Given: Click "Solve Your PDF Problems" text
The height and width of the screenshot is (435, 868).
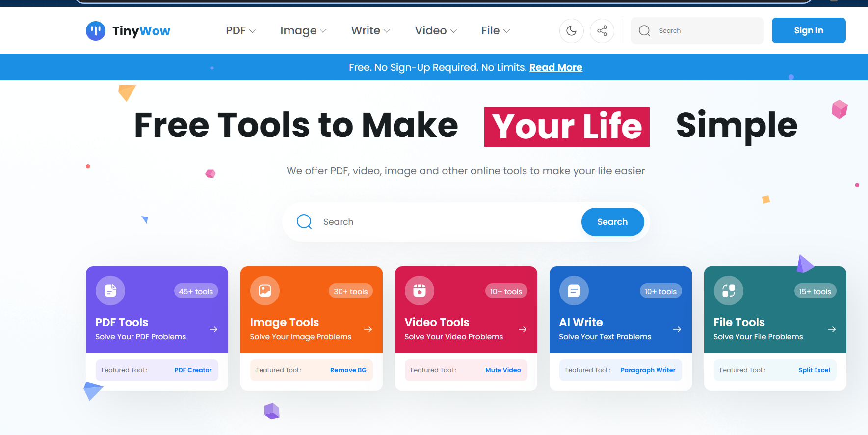Looking at the screenshot, I should [141, 337].
